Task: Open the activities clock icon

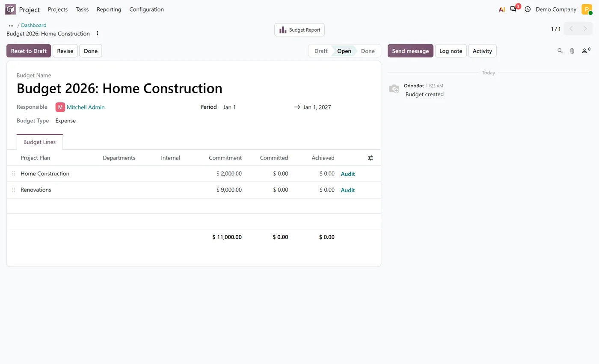Action: pyautogui.click(x=528, y=9)
